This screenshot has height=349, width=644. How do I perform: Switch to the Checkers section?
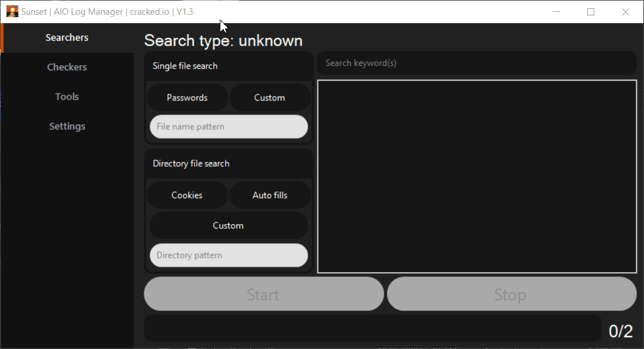coord(67,67)
